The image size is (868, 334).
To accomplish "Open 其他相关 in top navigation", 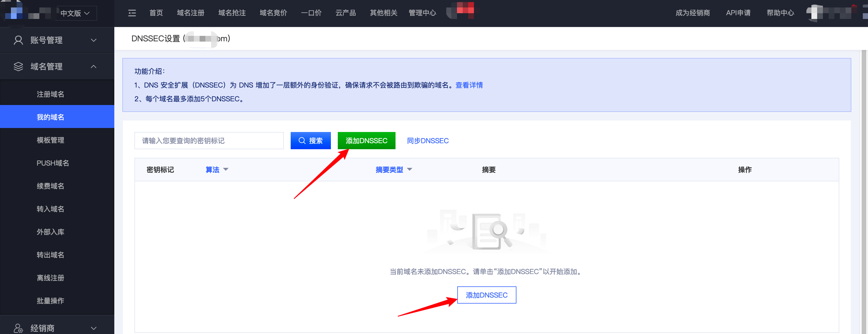I will pos(383,13).
